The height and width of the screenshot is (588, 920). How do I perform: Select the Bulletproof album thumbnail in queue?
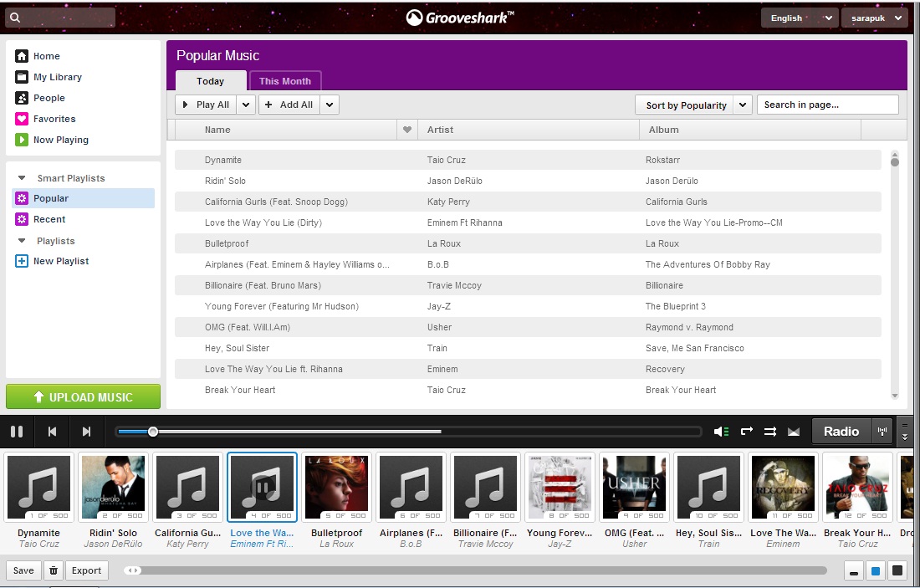click(x=336, y=487)
